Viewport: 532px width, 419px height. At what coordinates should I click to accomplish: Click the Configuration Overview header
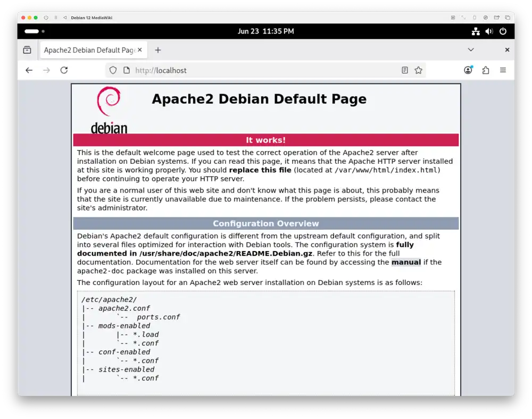point(266,223)
